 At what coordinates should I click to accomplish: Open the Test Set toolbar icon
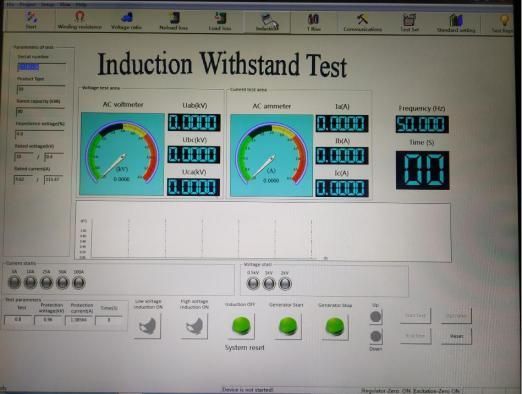tap(409, 22)
